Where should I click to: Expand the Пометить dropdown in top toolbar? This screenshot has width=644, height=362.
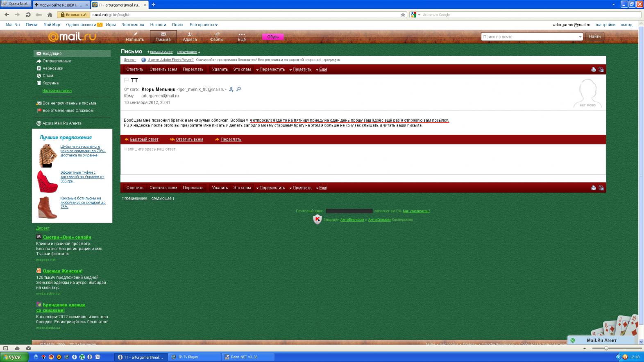pyautogui.click(x=300, y=70)
